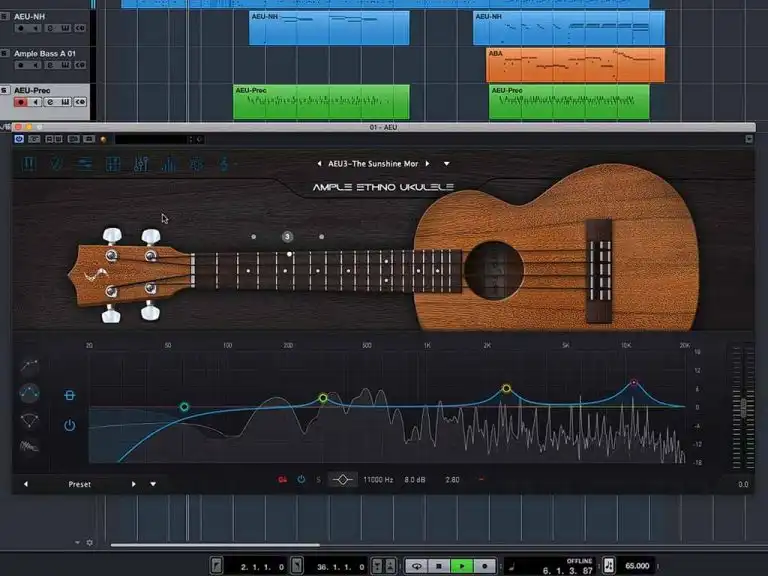This screenshot has height=576, width=768.
Task: Record-enable the Ample Bass A 01 track
Action: [21, 65]
